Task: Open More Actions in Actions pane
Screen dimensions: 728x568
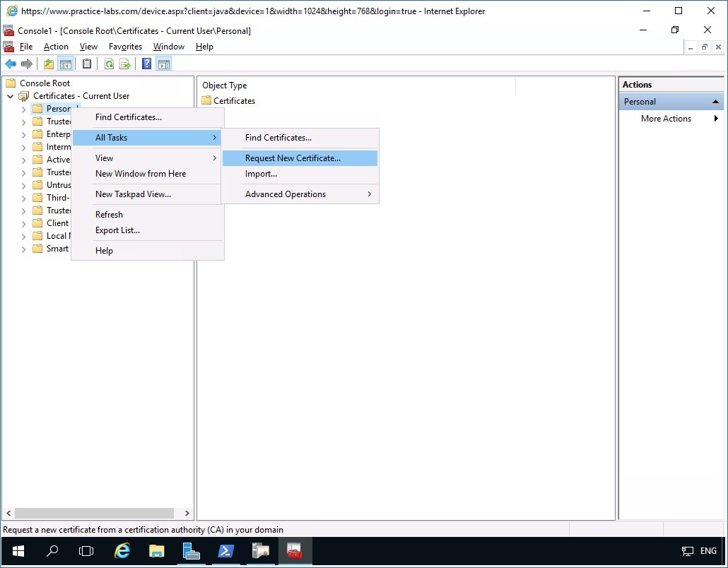Action: (x=671, y=119)
